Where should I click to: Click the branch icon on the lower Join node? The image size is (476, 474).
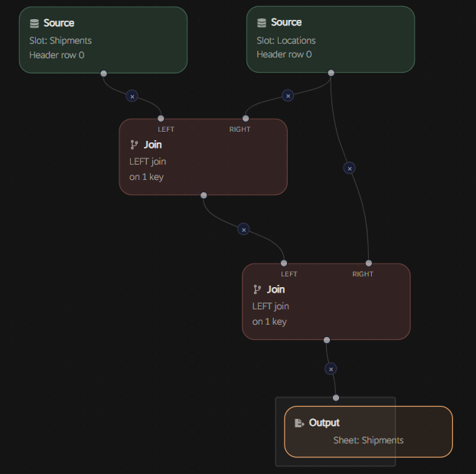pyautogui.click(x=257, y=289)
